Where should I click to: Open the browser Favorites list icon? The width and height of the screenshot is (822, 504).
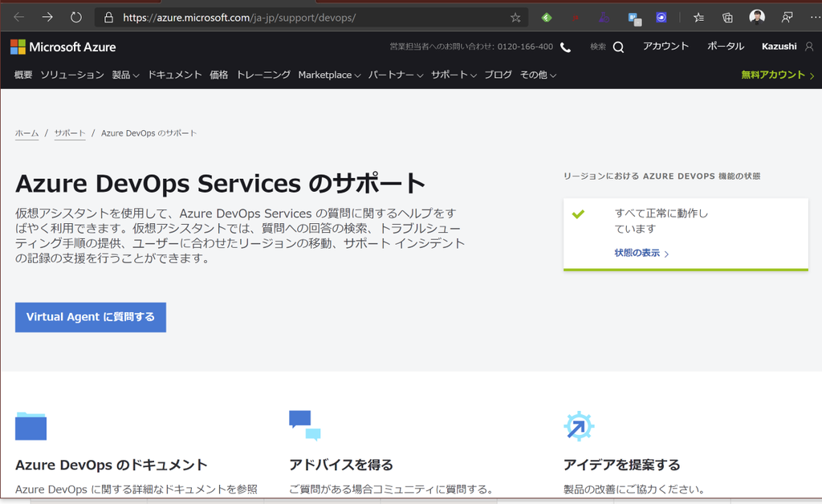pyautogui.click(x=698, y=18)
